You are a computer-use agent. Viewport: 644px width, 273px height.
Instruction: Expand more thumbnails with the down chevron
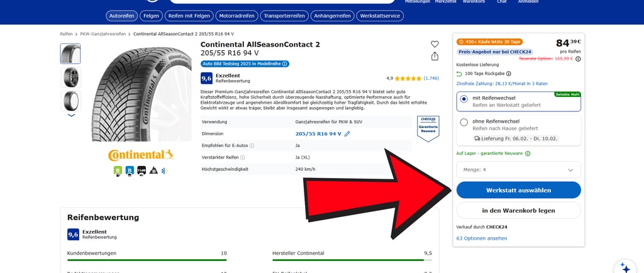(71, 116)
